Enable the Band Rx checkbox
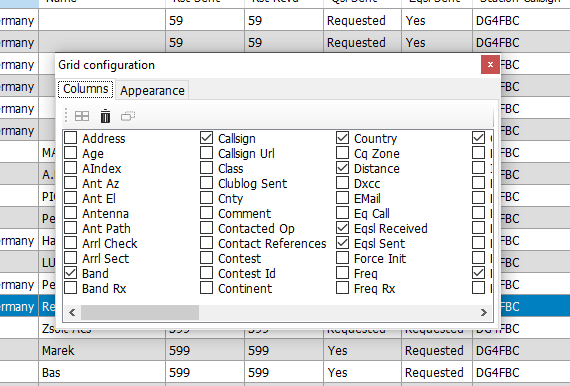This screenshot has width=570, height=386. (x=71, y=288)
